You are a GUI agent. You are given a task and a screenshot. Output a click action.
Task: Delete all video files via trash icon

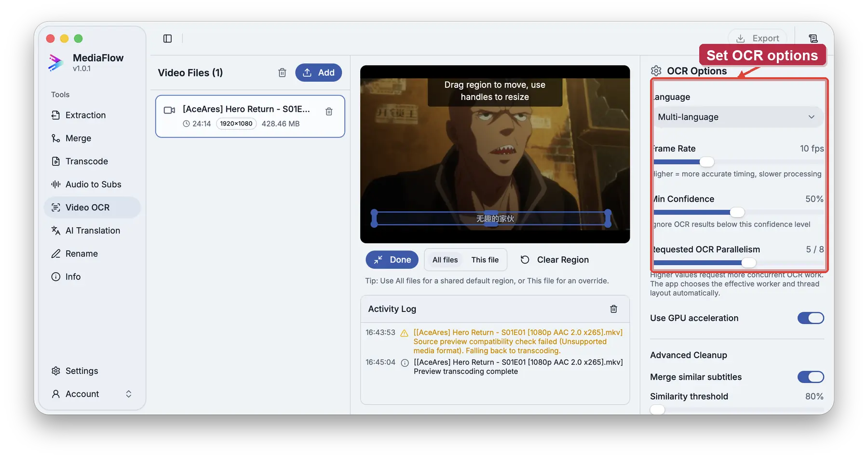282,73
